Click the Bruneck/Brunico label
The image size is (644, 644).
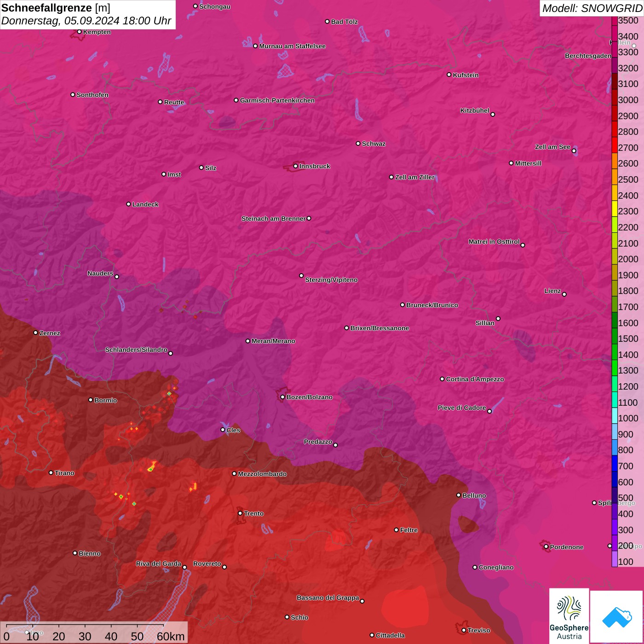point(432,305)
